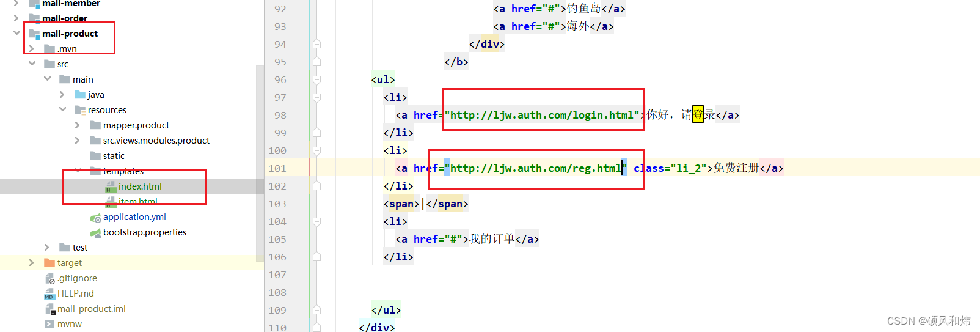980x332 pixels.
Task: Click the bootstrap.properties file icon
Action: 95,232
